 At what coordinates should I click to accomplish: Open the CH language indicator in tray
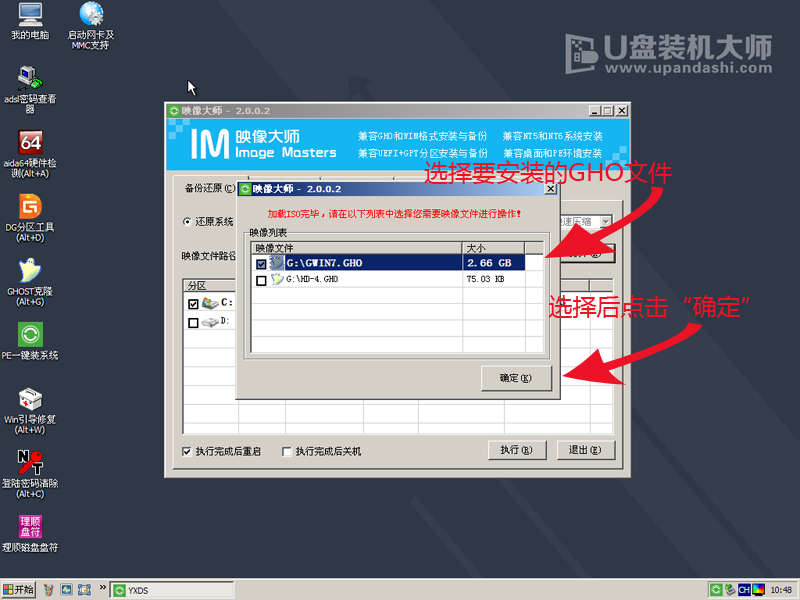(743, 589)
